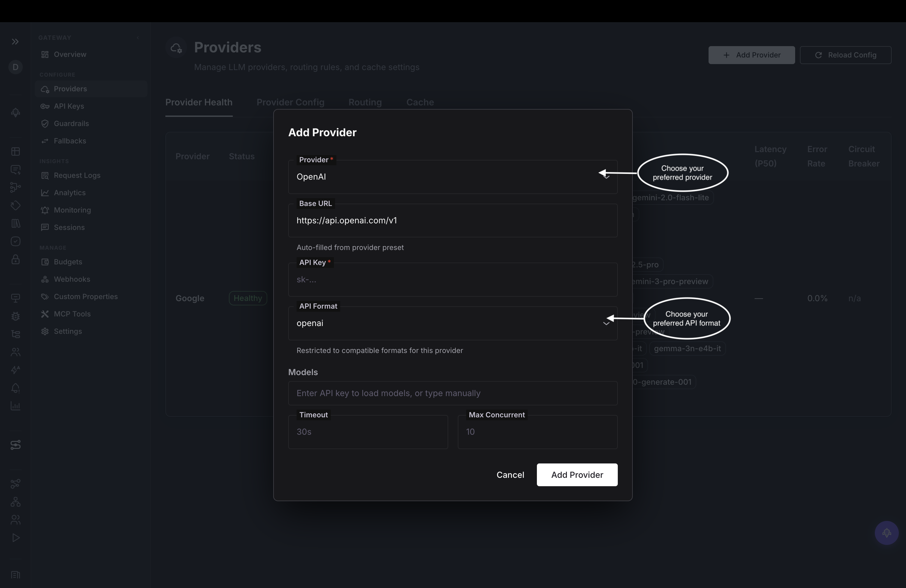Screen dimensions: 906x588
Task: Open the workflow branch icon in the rail
Action: [15, 187]
